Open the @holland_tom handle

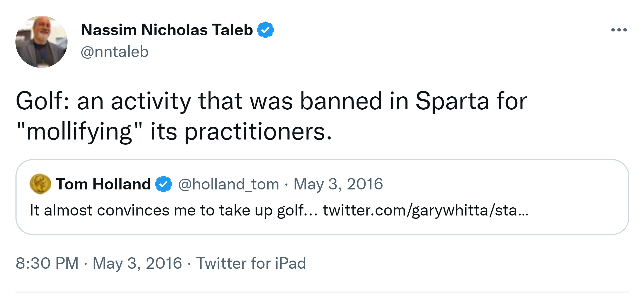tap(229, 184)
